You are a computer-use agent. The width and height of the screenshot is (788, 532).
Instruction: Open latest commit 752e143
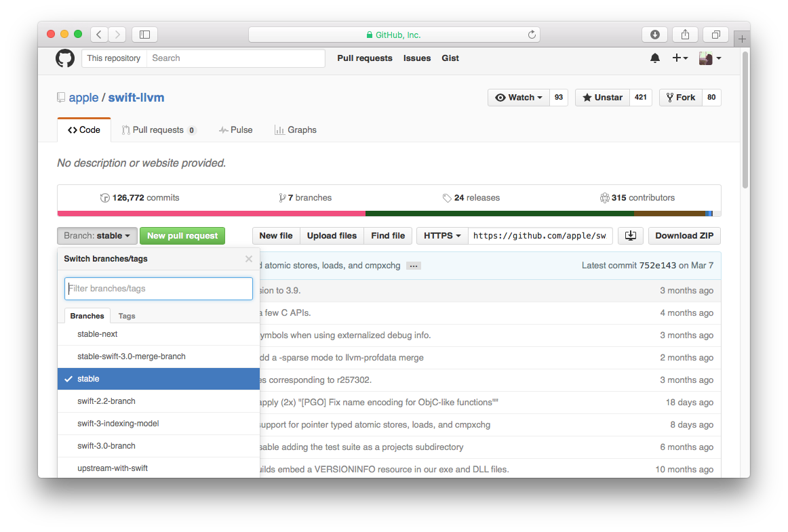coord(658,265)
